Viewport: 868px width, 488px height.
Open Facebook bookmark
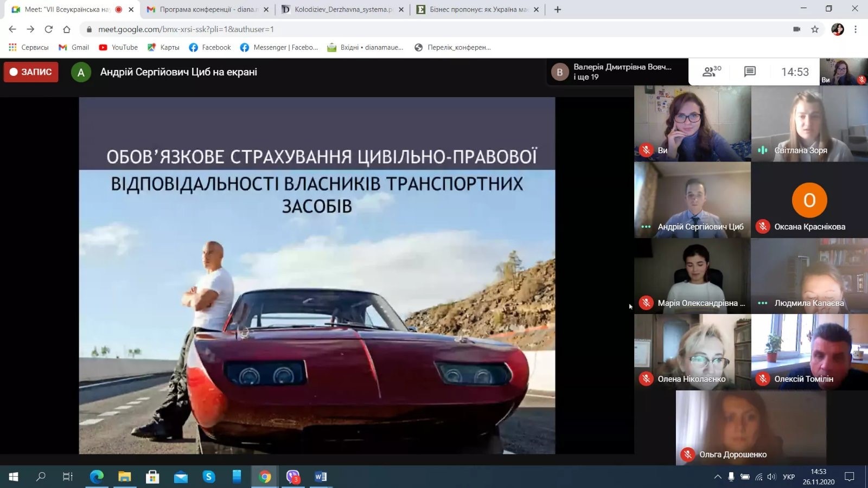click(x=210, y=47)
